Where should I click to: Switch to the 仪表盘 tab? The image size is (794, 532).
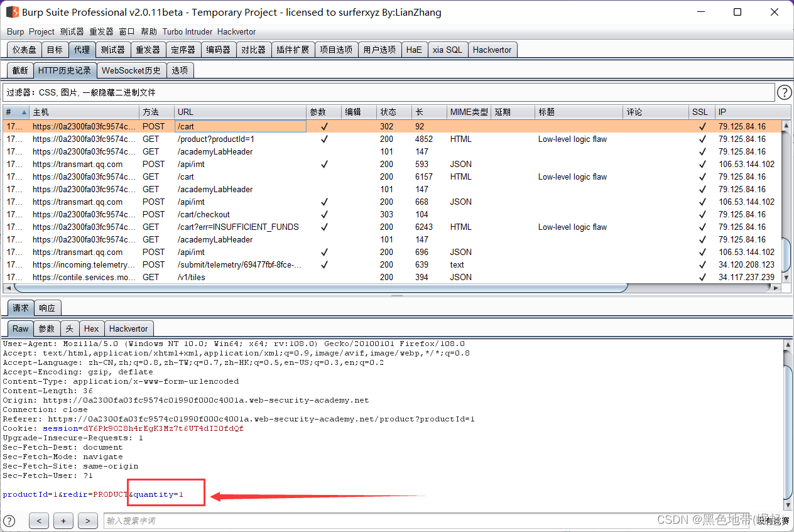[x=24, y=50]
